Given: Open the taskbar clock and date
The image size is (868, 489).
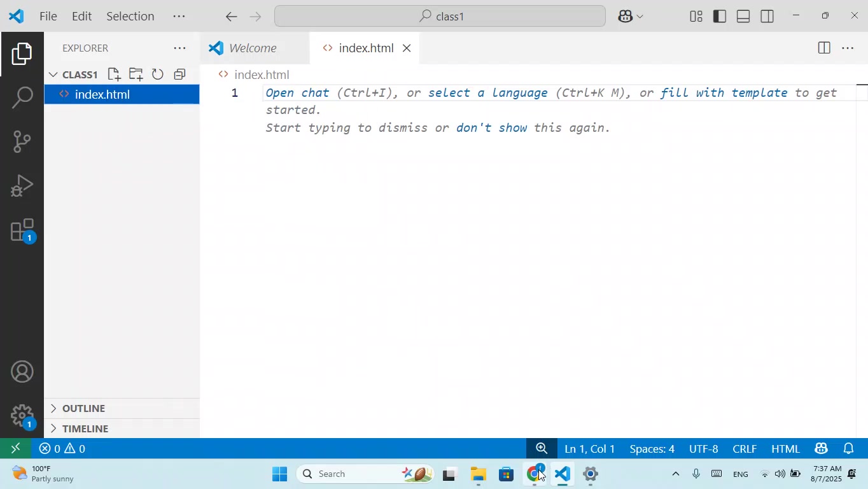Looking at the screenshot, I should [x=827, y=474].
